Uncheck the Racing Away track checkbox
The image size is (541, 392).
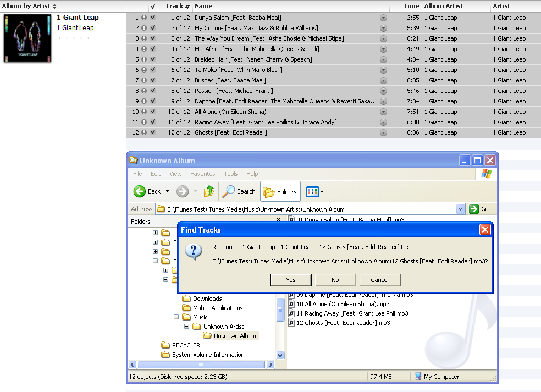[153, 122]
